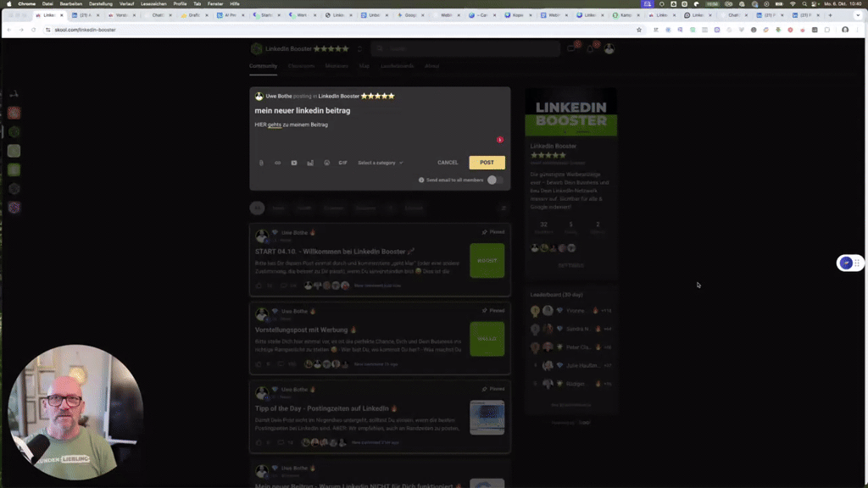The height and width of the screenshot is (488, 868).
Task: Click the address bar URL skool.com/linkedin-booster
Action: [x=86, y=30]
